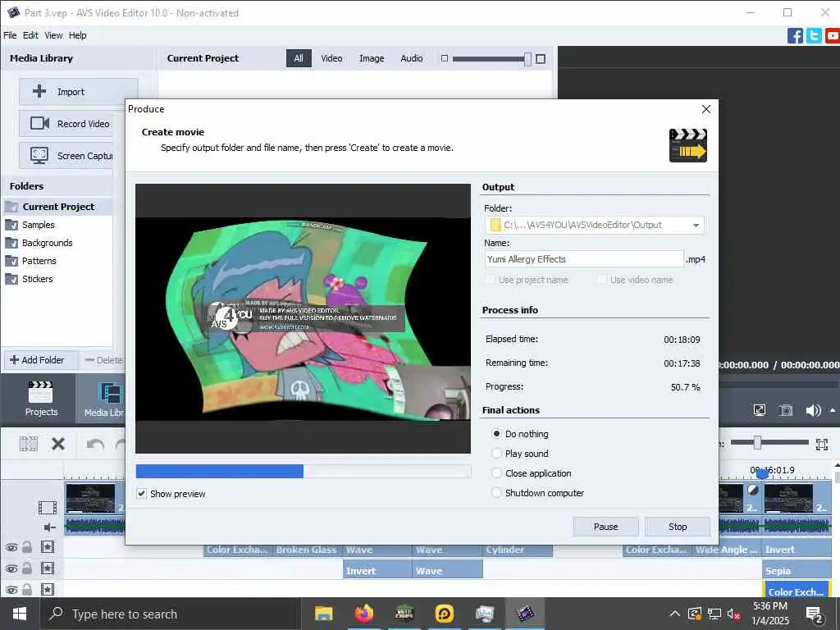Screen dimensions: 840x630
Task: Click the full screen preview monitor icon
Action: pos(759,410)
